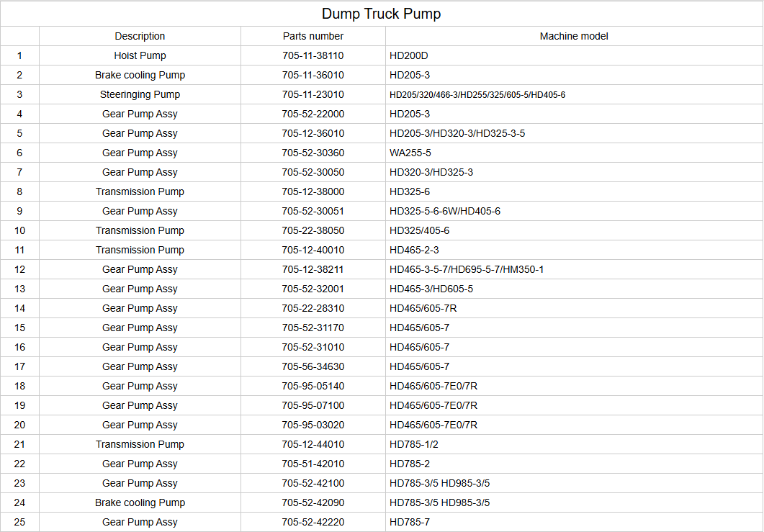
Task: Select part number 705-52-42100
Action: pyautogui.click(x=313, y=484)
